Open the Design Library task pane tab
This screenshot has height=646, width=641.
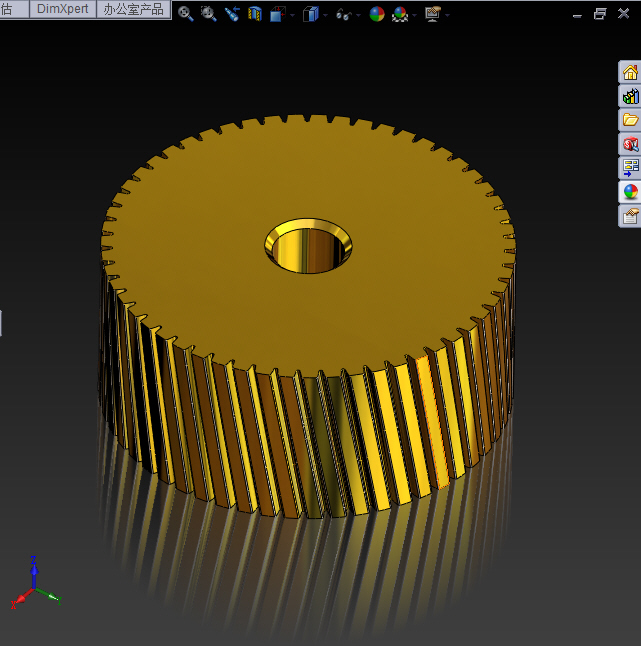click(x=630, y=96)
